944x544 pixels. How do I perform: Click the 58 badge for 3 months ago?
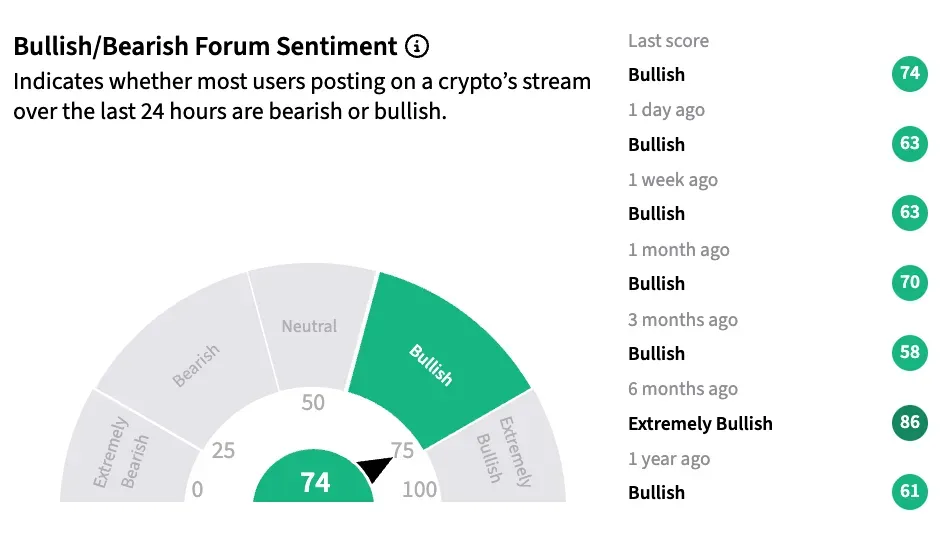point(910,352)
